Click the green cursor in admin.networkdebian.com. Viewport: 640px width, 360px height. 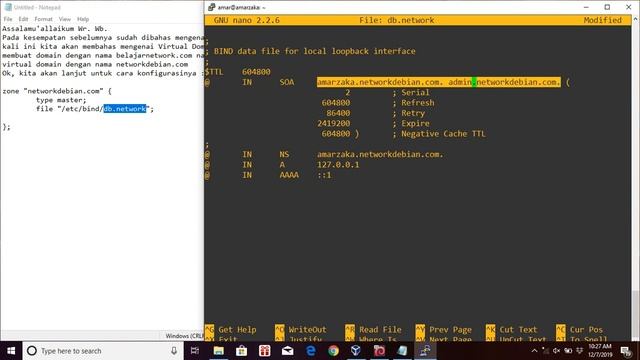point(474,82)
